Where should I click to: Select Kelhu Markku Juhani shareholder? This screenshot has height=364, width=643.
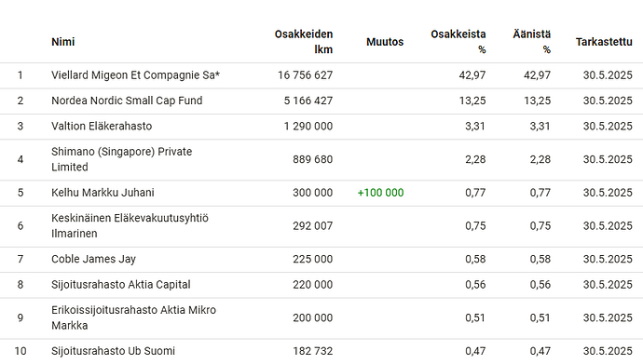click(x=103, y=193)
